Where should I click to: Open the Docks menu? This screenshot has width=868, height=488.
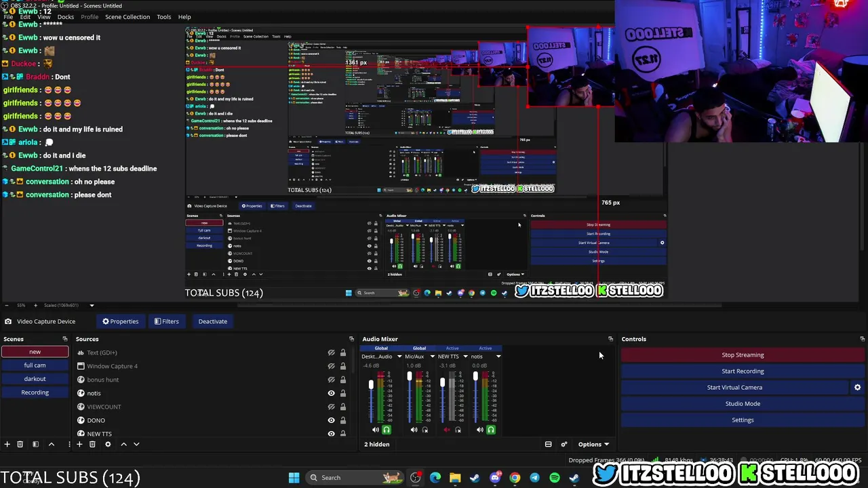click(66, 17)
